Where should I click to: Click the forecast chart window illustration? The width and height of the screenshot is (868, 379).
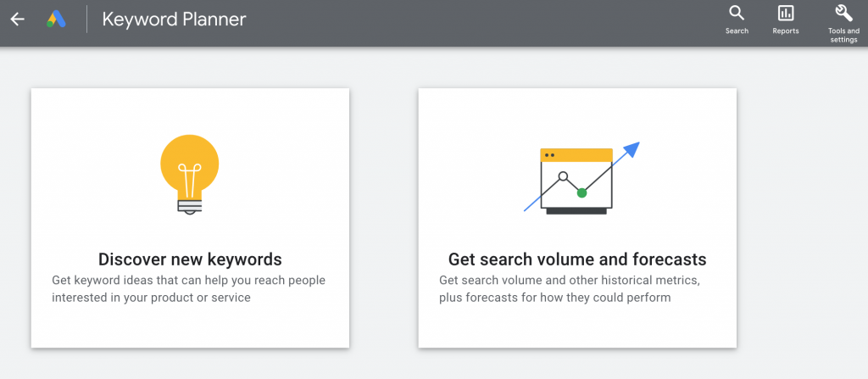(576, 182)
